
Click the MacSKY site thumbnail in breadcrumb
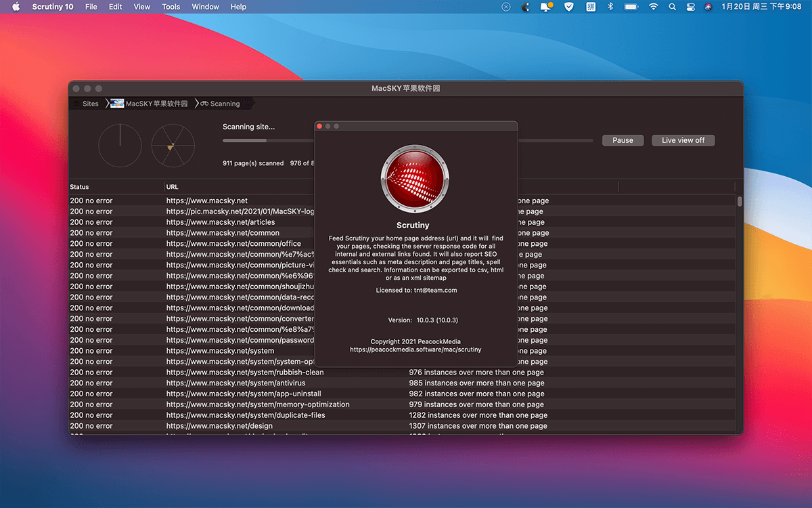coord(117,104)
